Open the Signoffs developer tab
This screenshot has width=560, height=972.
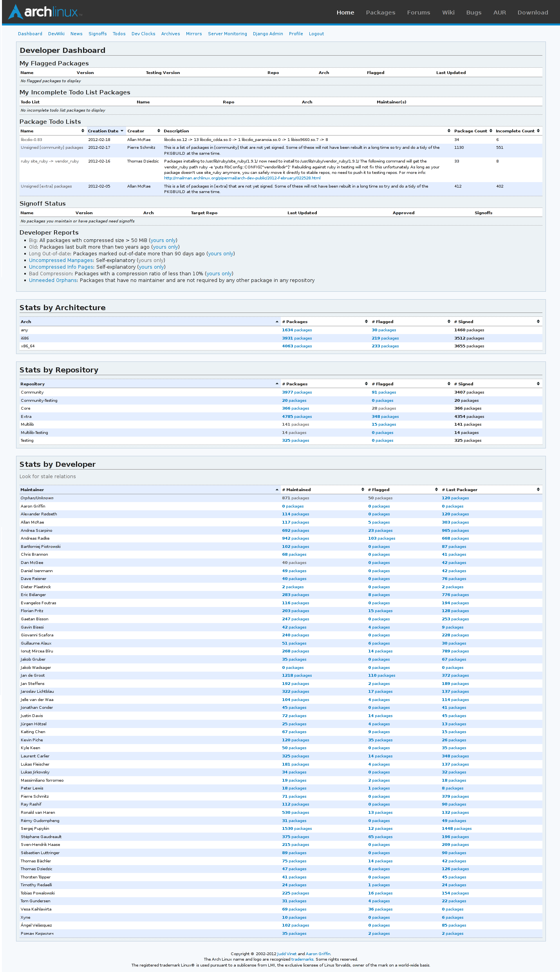pos(98,34)
